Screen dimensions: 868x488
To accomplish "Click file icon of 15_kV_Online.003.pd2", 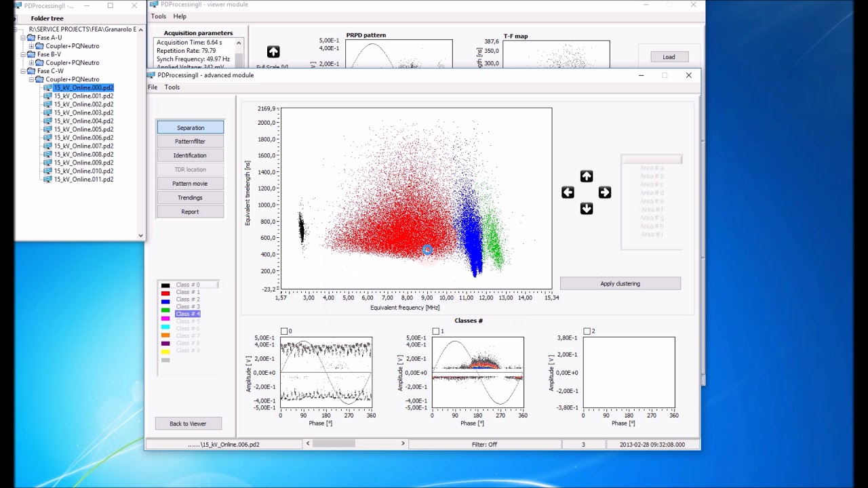I will [47, 113].
